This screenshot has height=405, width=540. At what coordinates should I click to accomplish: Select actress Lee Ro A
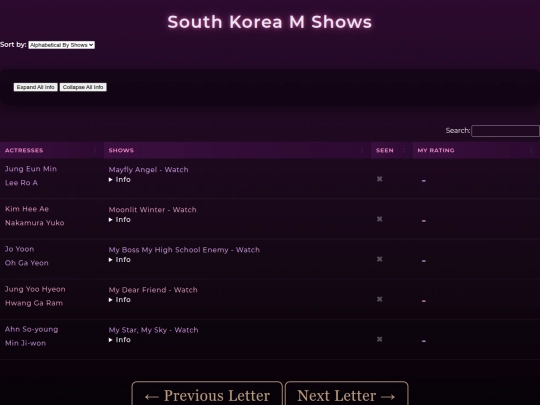coord(21,183)
